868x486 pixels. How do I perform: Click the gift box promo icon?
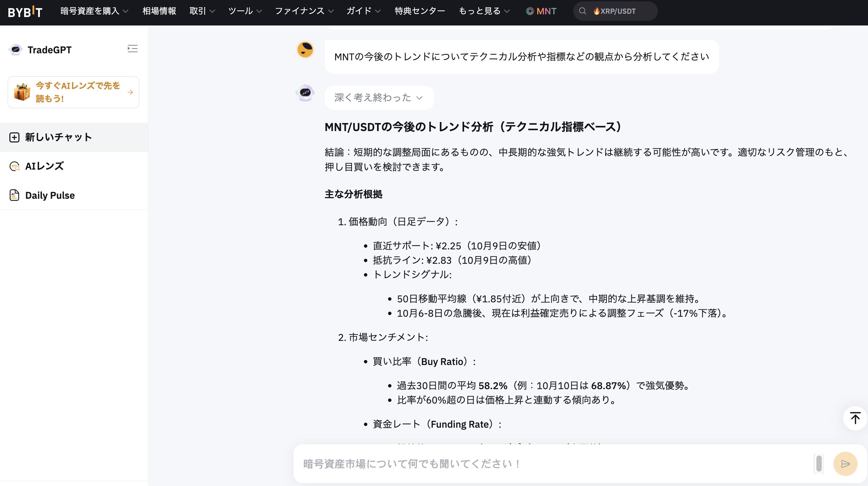[22, 92]
